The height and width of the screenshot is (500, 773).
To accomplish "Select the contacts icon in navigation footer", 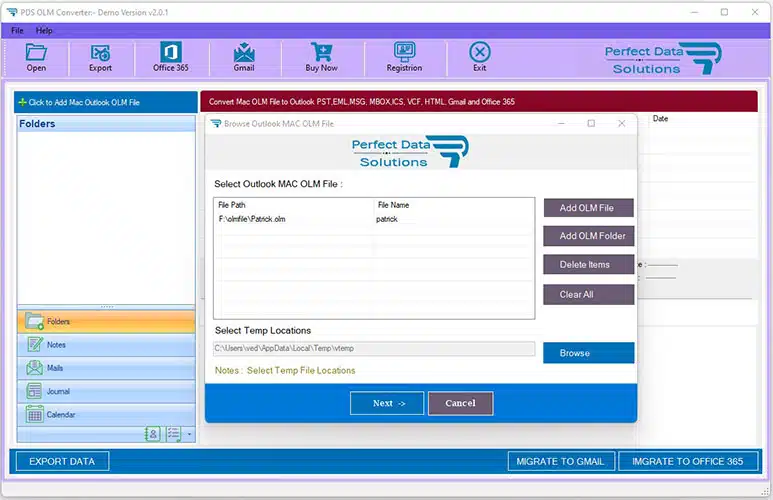I will [153, 434].
